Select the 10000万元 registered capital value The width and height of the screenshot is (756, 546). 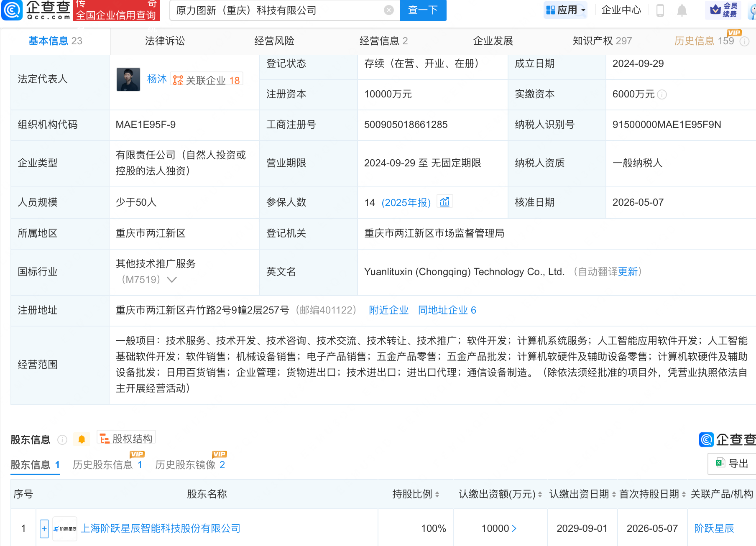tap(388, 94)
